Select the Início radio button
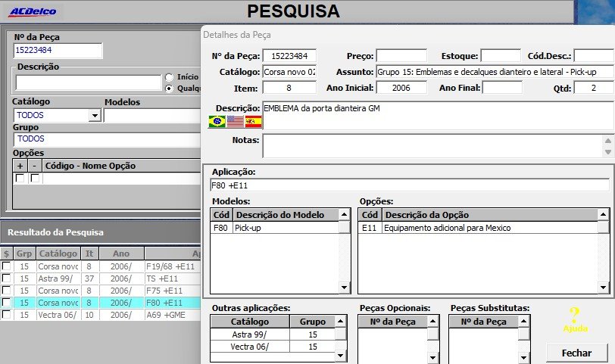Viewport: 615px width, 364px height. pyautogui.click(x=169, y=77)
